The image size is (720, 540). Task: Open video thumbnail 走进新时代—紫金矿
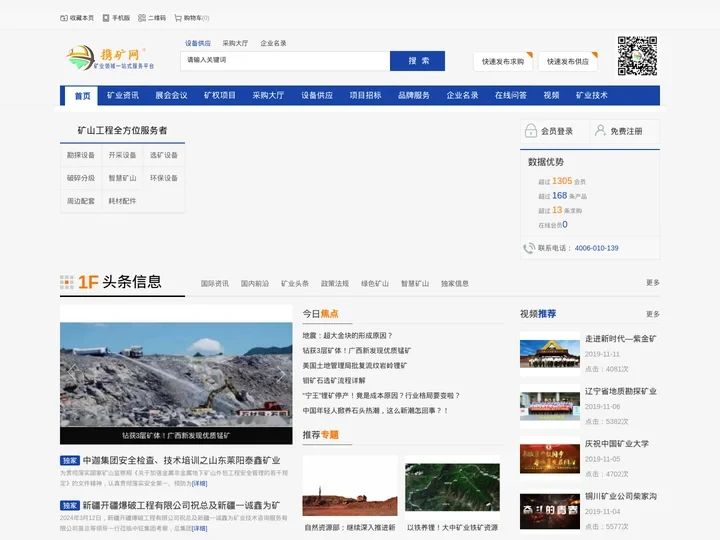click(x=550, y=354)
